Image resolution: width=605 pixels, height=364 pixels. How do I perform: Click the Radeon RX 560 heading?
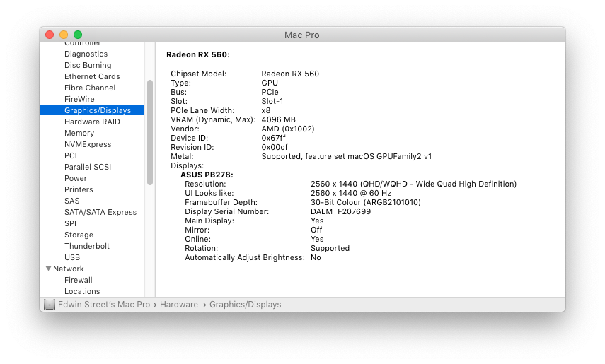point(198,54)
